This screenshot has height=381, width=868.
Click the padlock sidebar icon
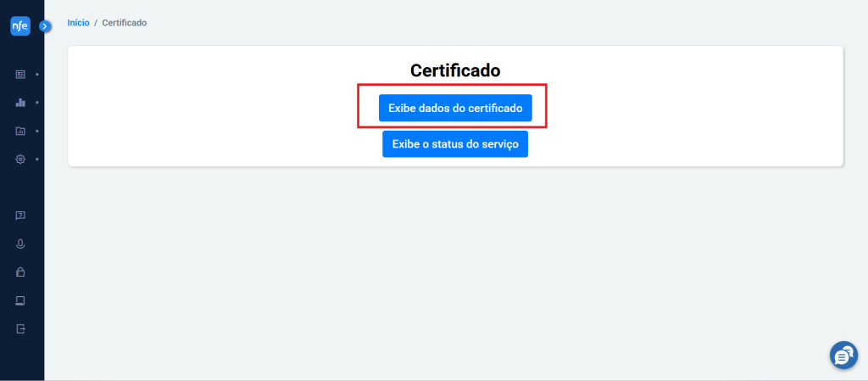[20, 272]
